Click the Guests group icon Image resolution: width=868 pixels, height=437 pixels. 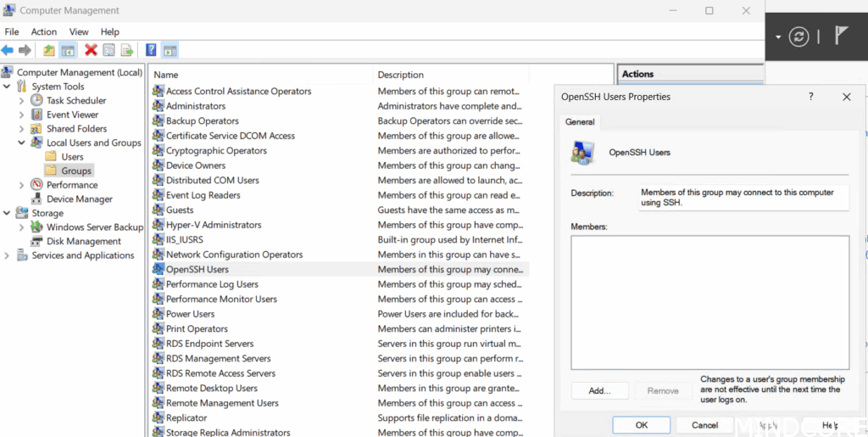pos(158,210)
